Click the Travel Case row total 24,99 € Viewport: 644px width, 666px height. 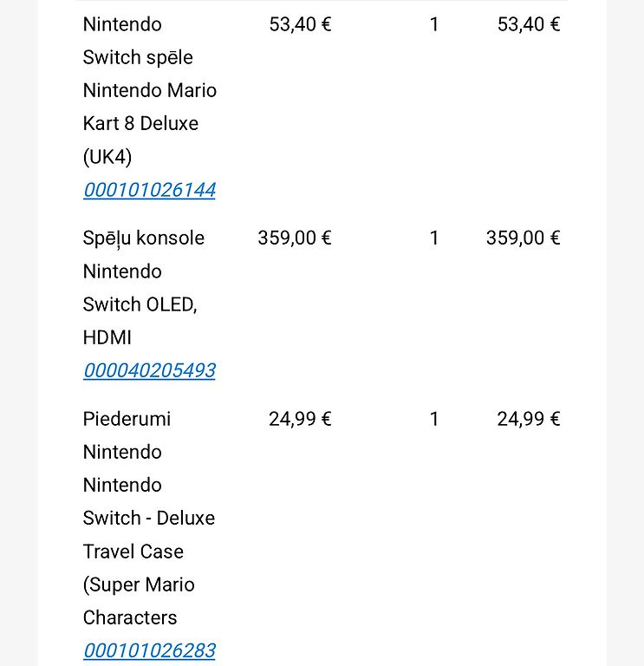(x=529, y=419)
